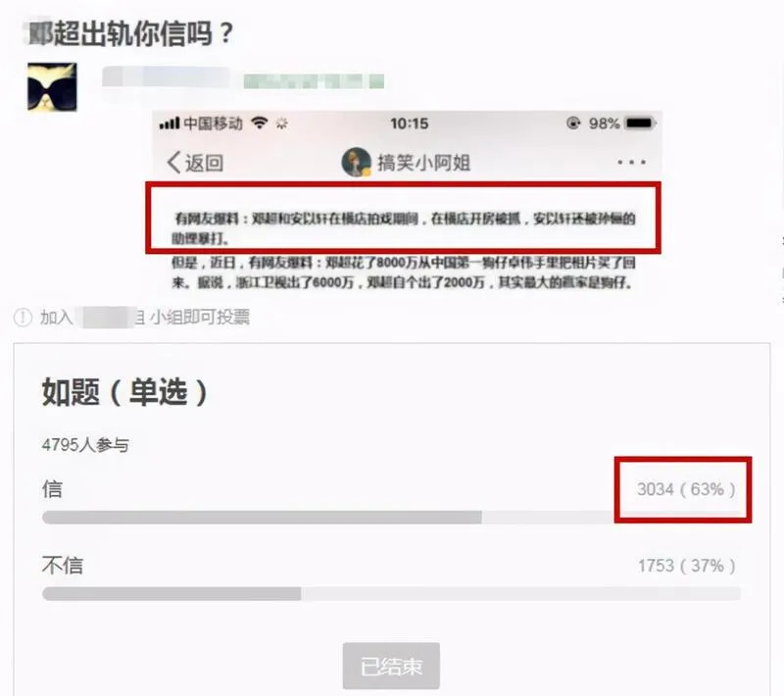784x696 pixels.
Task: Open the three-dots more menu
Action: point(631,162)
